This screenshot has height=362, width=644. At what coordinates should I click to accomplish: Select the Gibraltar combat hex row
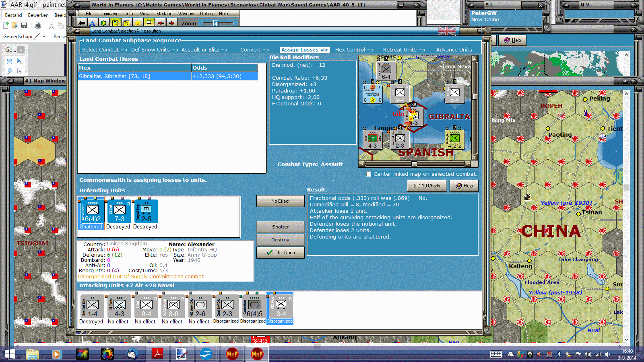[x=168, y=76]
